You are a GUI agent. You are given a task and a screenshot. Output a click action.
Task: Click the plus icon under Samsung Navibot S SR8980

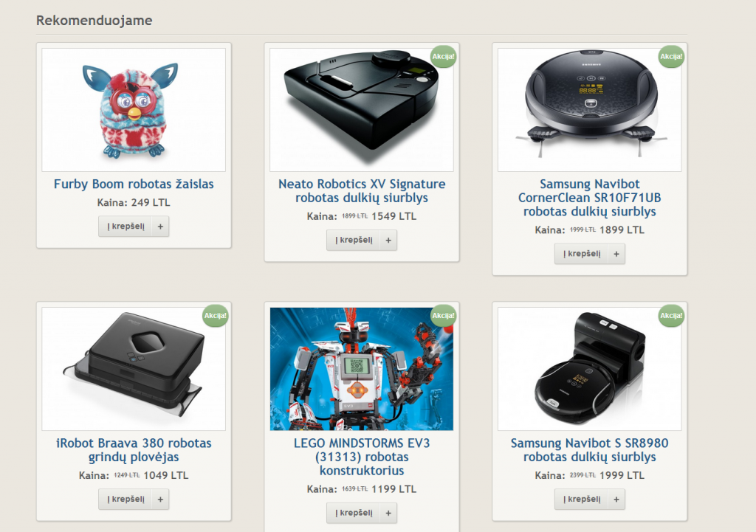pyautogui.click(x=616, y=500)
